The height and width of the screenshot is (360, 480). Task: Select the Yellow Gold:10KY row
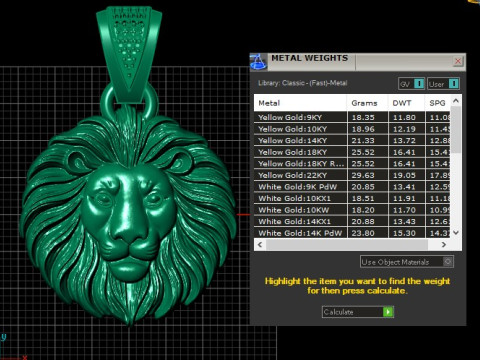(x=352, y=129)
